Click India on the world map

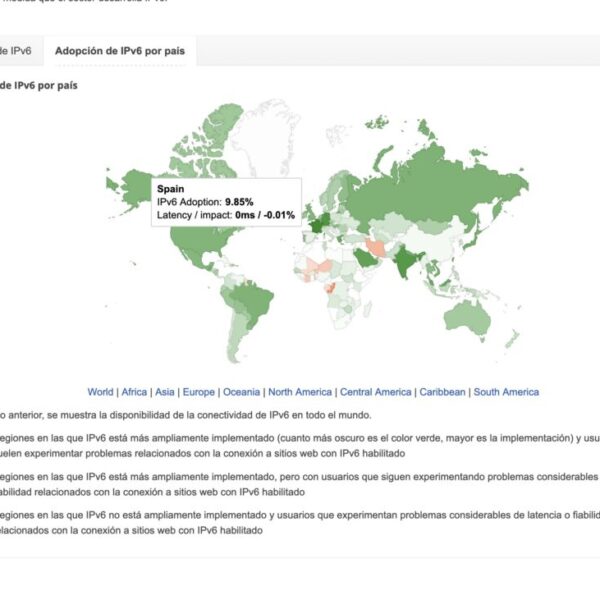[x=406, y=260]
